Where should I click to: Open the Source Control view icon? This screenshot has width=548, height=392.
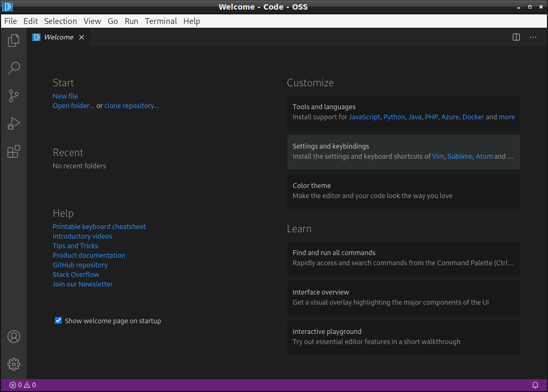14,96
